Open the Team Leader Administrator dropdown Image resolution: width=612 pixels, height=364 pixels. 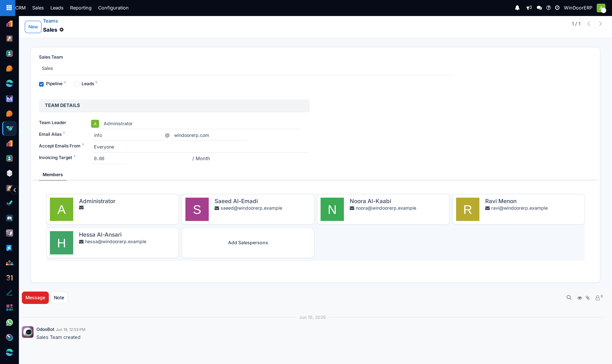tap(201, 124)
